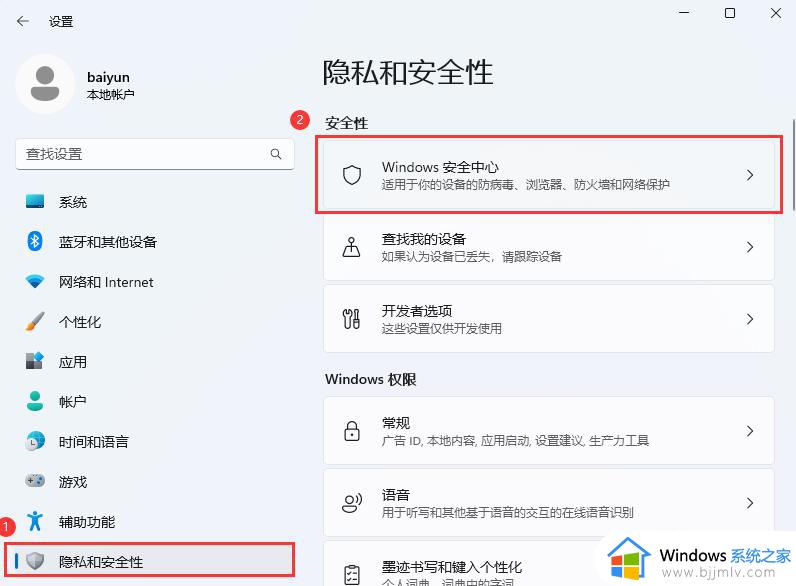
Task: Click the 查找设置 search field
Action: click(155, 154)
